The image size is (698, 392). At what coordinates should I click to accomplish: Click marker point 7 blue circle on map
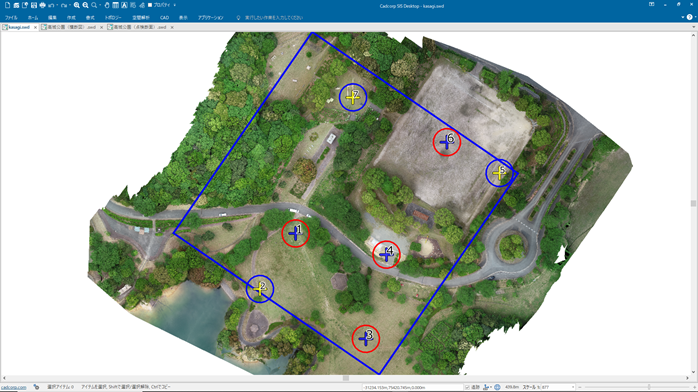(353, 97)
